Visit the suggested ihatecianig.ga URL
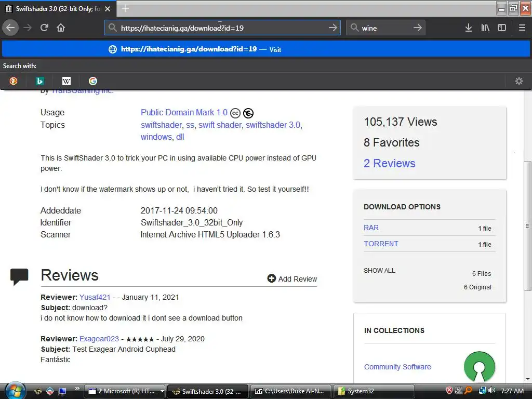The width and height of the screenshot is (532, 399). point(265,49)
